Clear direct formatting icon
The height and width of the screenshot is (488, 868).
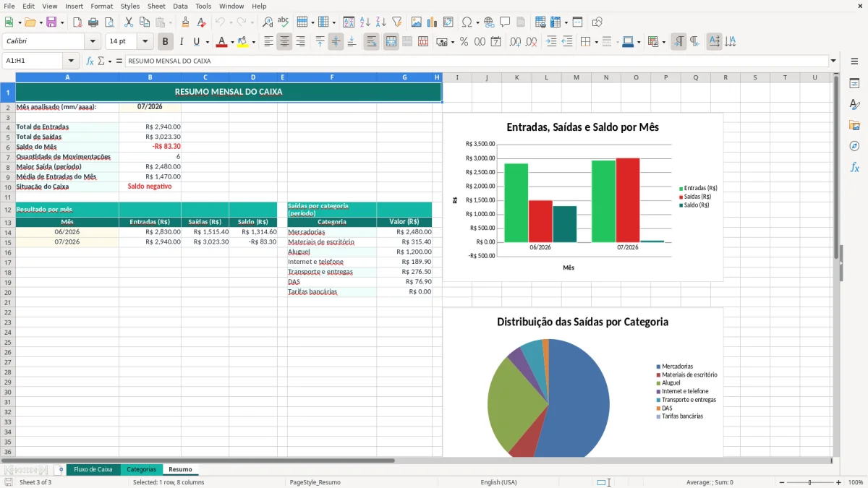coord(202,22)
